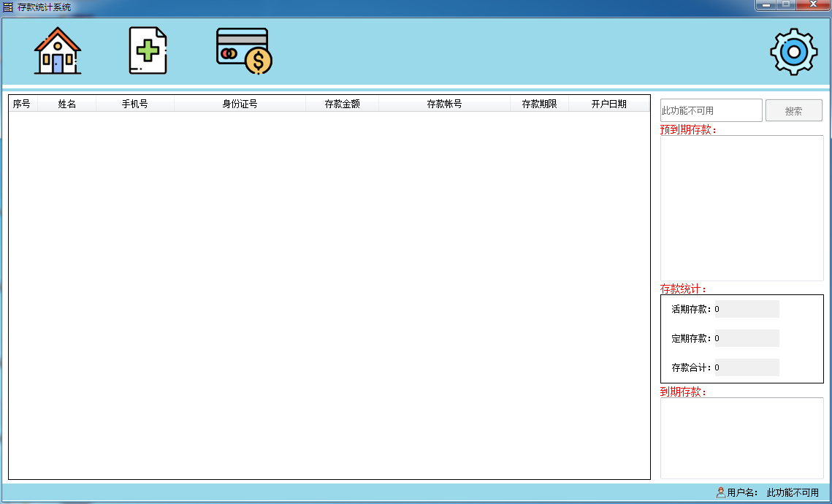Click the 身份证号 column header
The image size is (832, 504).
click(240, 104)
